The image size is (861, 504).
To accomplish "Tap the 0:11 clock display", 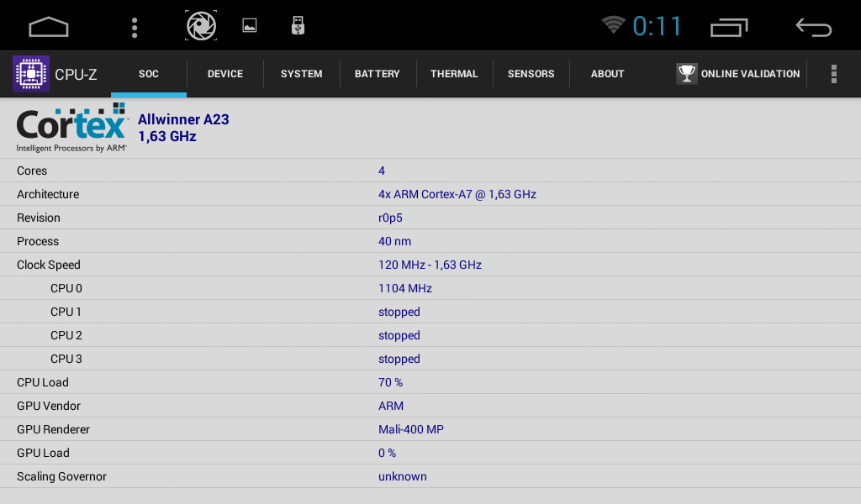I will point(657,26).
